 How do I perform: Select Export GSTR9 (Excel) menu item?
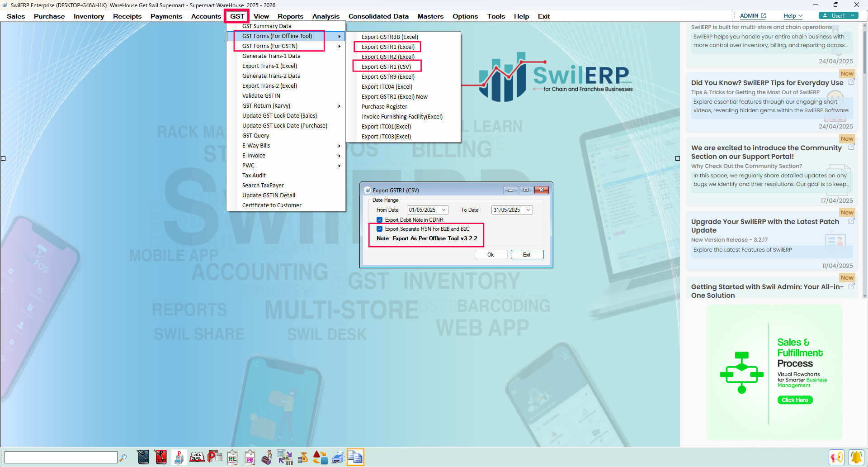coord(388,77)
